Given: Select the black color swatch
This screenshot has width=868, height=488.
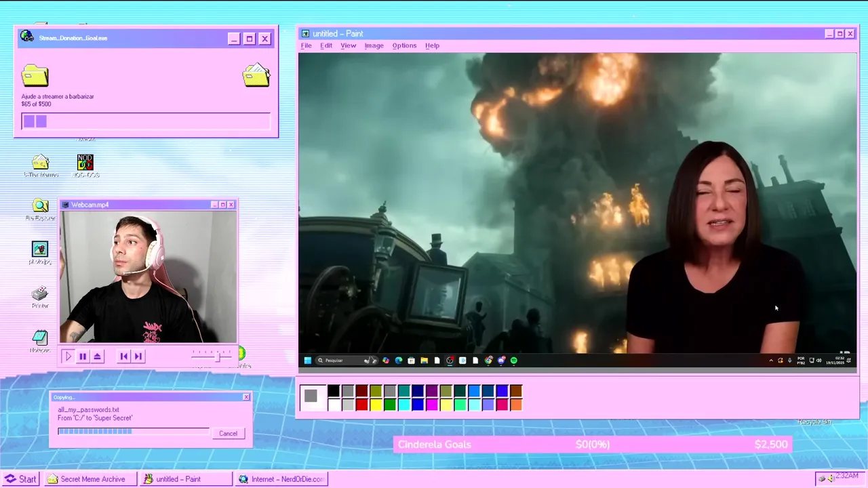Looking at the screenshot, I should [x=334, y=391].
